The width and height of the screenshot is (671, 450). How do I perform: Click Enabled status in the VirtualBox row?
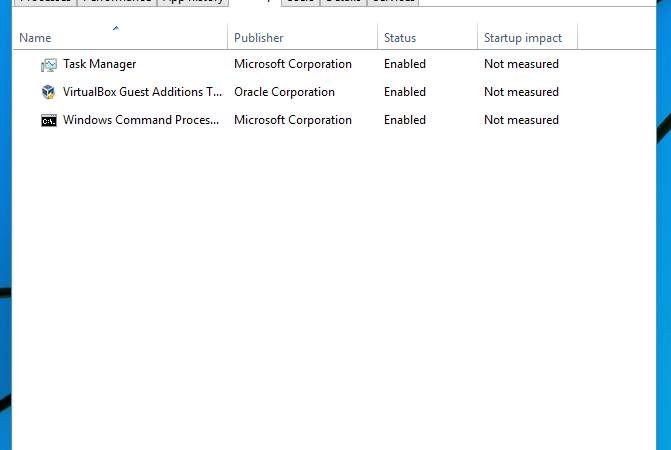(x=404, y=92)
